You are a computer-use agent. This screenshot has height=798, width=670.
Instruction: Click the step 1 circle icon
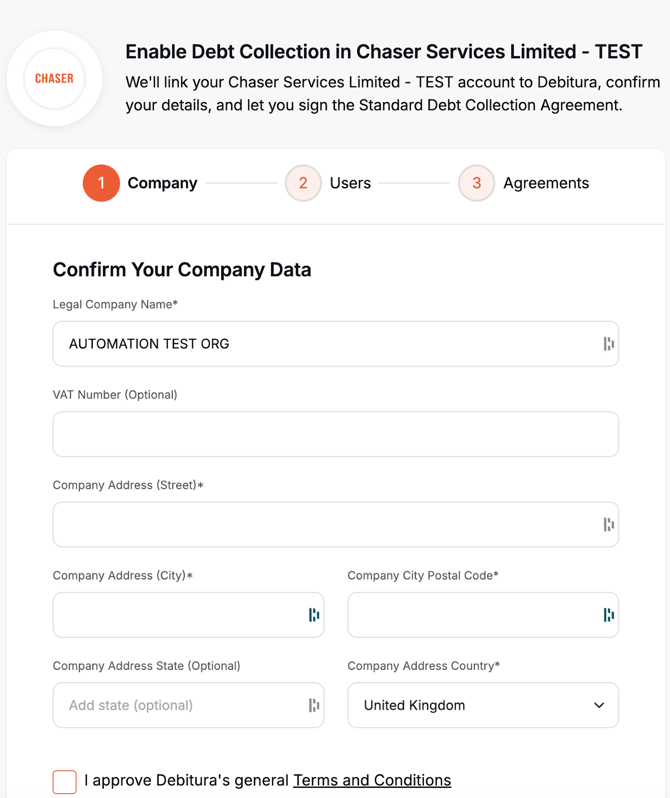[101, 183]
